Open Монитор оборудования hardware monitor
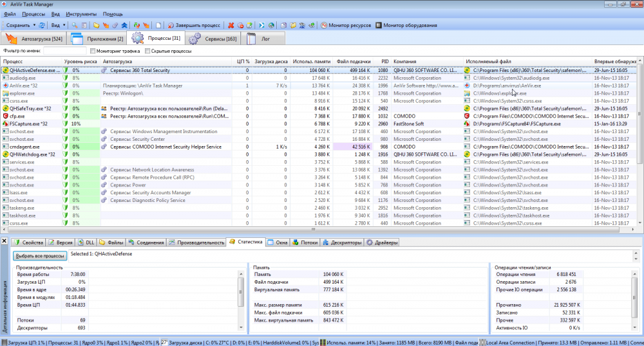644x346 pixels. pyautogui.click(x=406, y=26)
